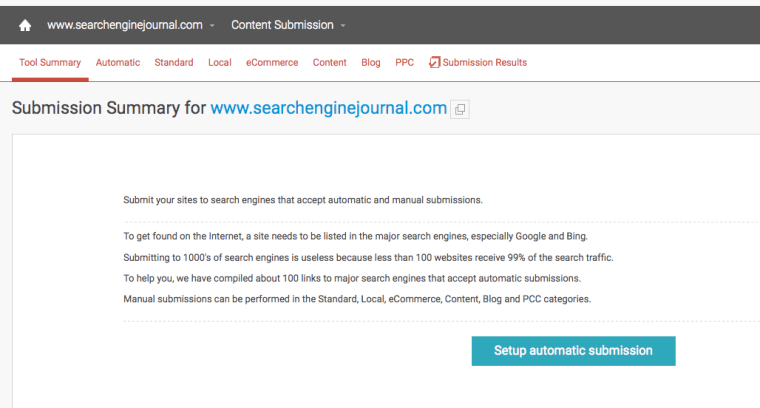The height and width of the screenshot is (408, 760).
Task: Select the Content tab
Action: point(330,63)
